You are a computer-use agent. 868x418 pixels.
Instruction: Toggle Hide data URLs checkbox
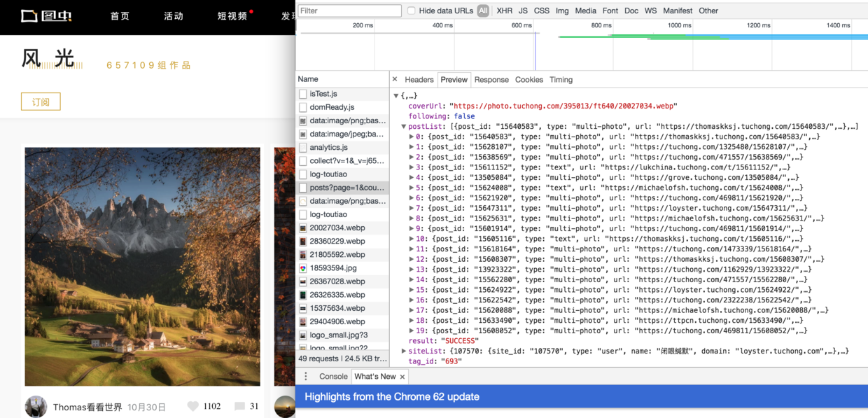coord(412,11)
